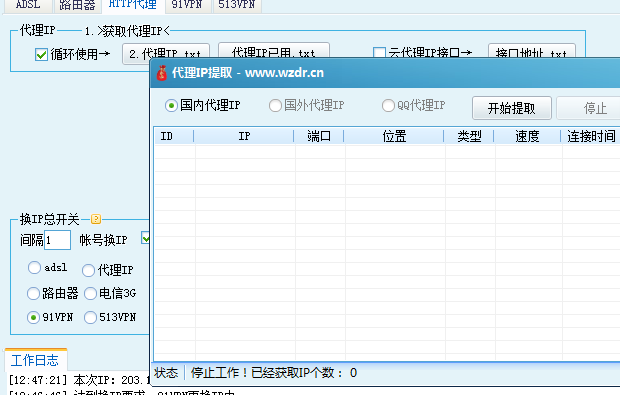620x395 pixels.
Task: Click the 帐号换IP label
Action: (x=103, y=240)
